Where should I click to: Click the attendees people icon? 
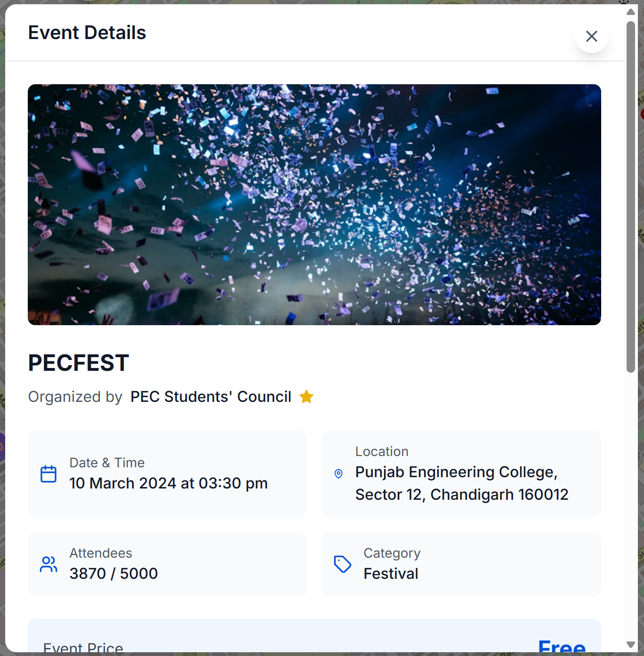point(48,564)
